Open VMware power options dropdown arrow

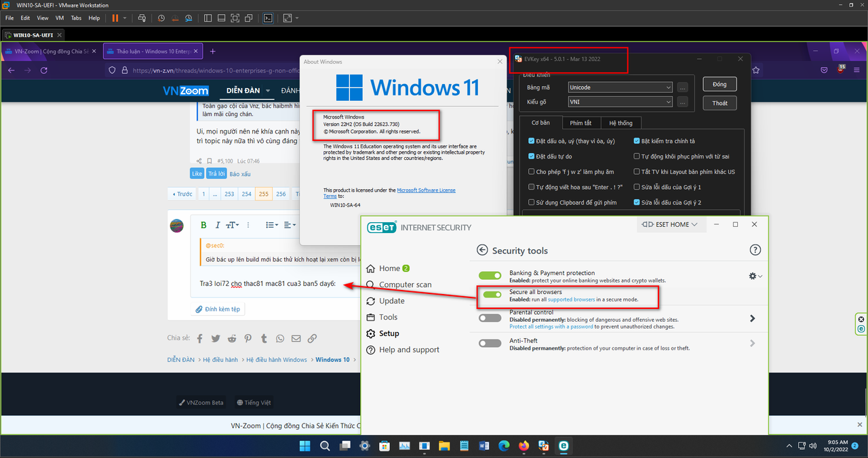tap(125, 18)
